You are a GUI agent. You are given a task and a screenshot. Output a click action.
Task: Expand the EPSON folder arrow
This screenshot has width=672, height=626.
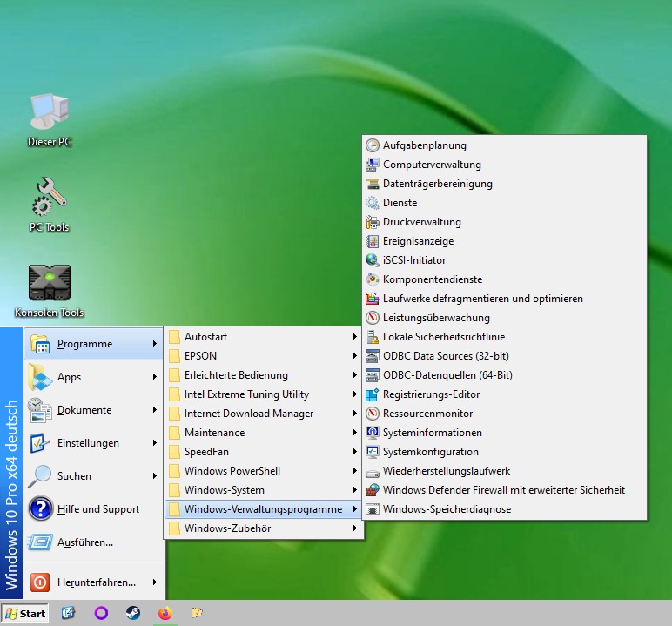click(x=355, y=356)
